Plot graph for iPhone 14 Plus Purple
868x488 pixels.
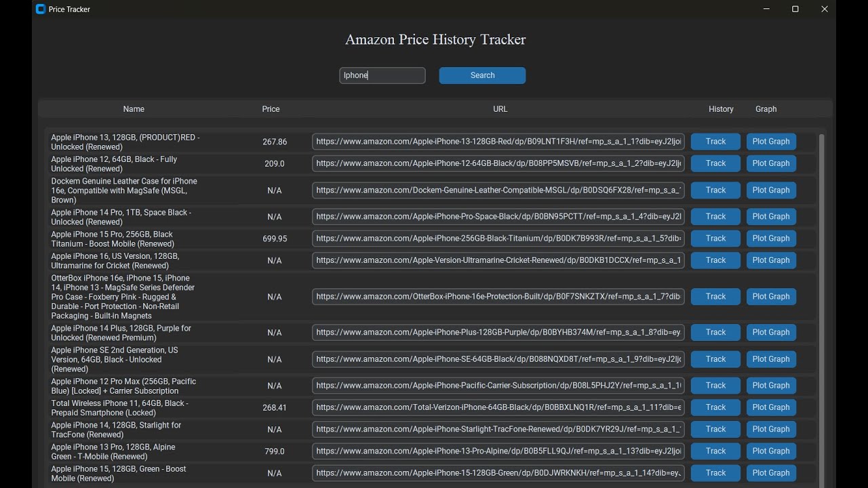coord(771,333)
